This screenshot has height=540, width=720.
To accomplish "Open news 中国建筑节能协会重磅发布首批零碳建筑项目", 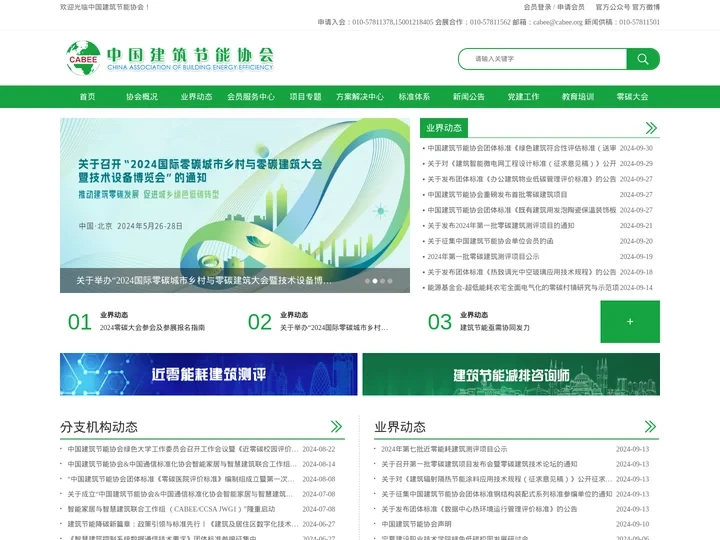I will click(497, 194).
